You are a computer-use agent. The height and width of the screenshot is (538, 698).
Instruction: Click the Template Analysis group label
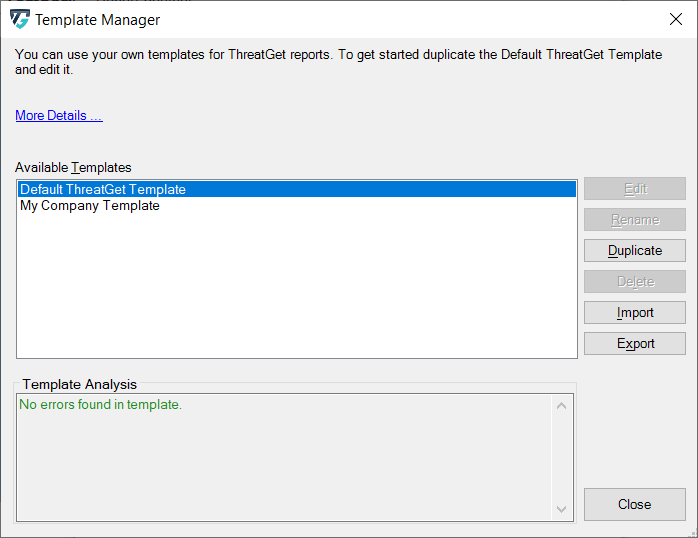(80, 384)
